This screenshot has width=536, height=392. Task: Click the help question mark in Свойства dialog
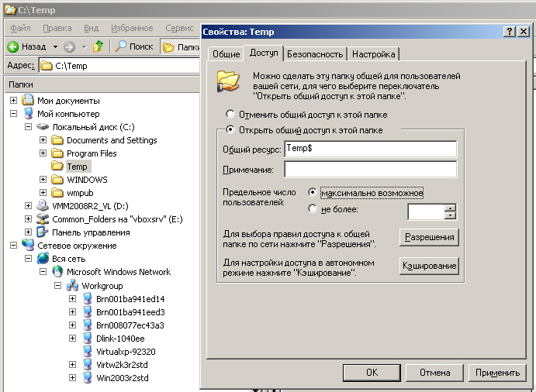click(x=510, y=32)
